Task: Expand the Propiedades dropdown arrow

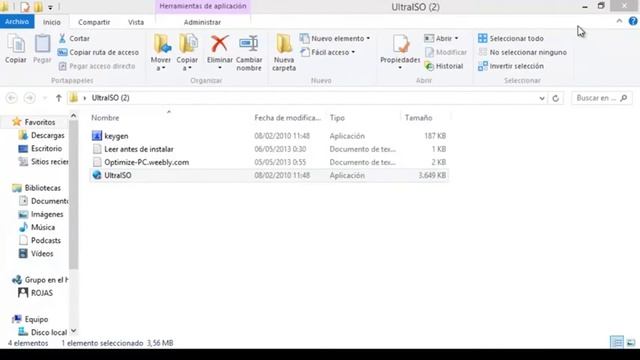Action: tap(400, 68)
